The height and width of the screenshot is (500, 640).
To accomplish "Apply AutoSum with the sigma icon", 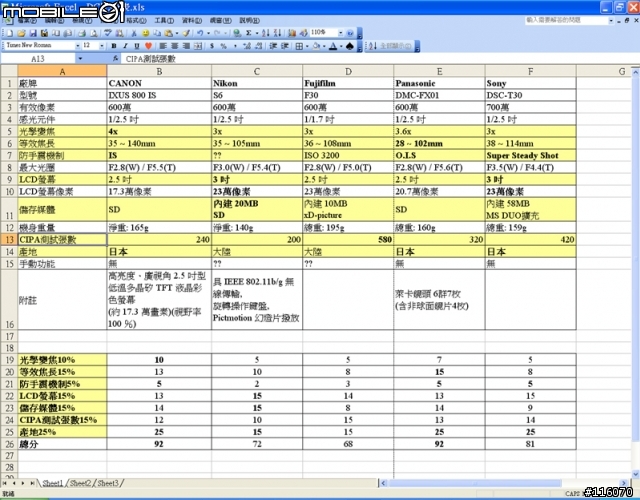I will coord(248,33).
